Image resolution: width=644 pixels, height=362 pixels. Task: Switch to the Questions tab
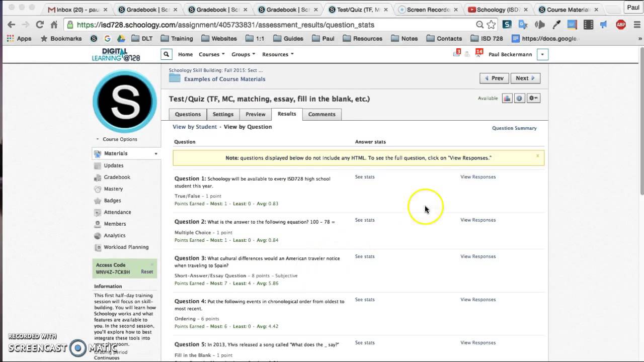tap(188, 114)
